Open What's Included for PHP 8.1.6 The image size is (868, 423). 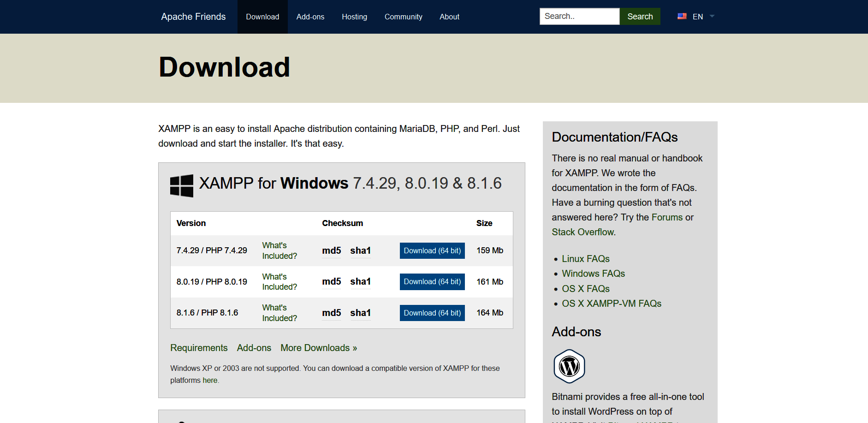point(279,313)
